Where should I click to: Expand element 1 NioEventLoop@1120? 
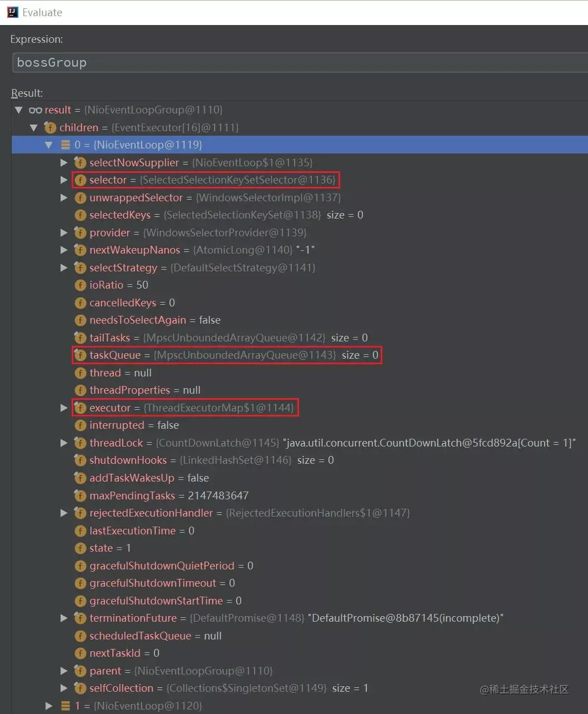[49, 706]
